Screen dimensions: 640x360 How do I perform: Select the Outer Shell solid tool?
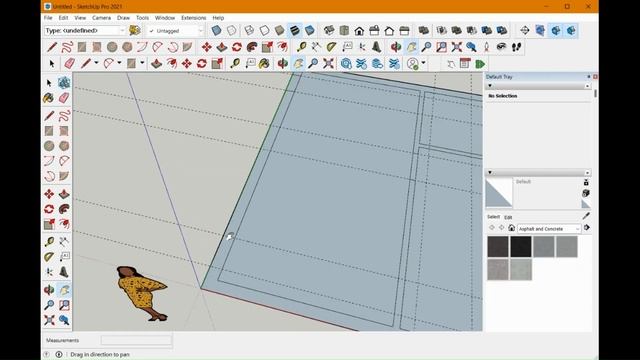(424, 31)
